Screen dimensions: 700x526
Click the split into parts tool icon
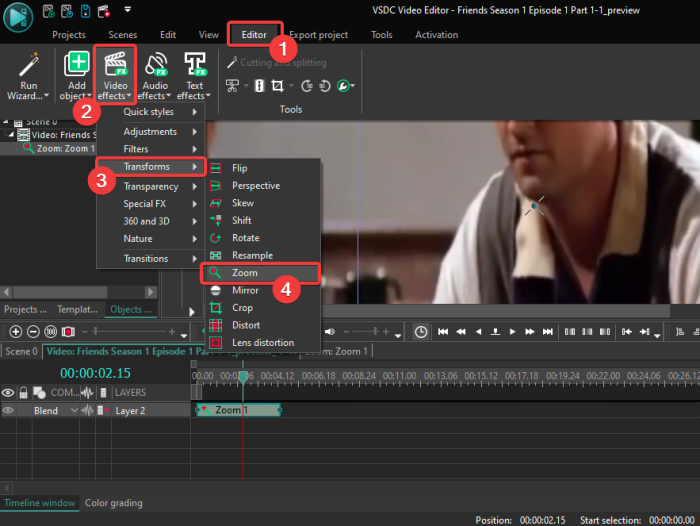[x=259, y=86]
